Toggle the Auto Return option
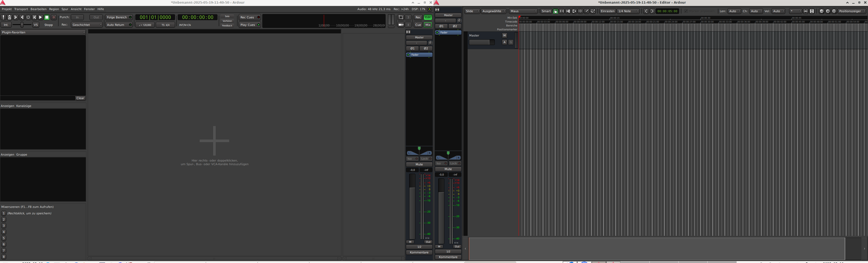Screen dimensions: 868x263 pyautogui.click(x=119, y=25)
